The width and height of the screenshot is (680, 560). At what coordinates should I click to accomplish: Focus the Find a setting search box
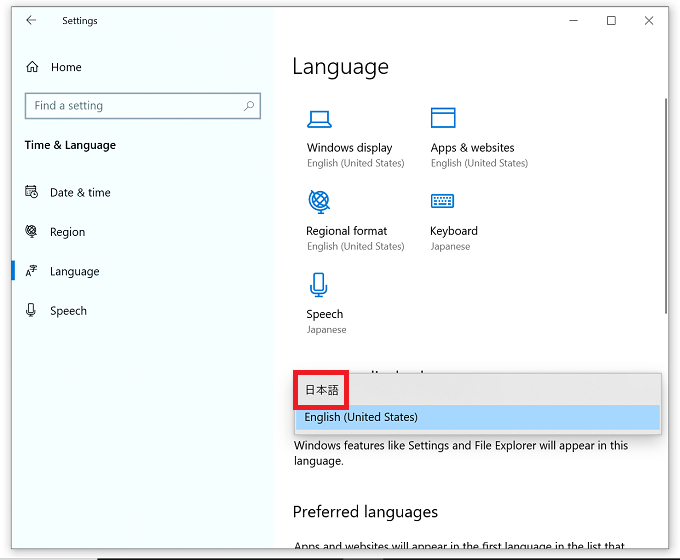pyautogui.click(x=143, y=106)
